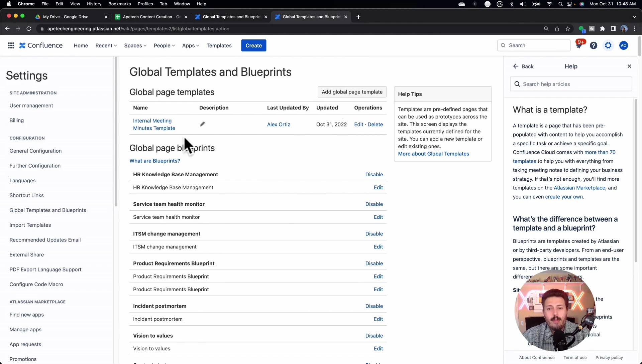
Task: Click the zoom magnifier in address bar
Action: 546,29
